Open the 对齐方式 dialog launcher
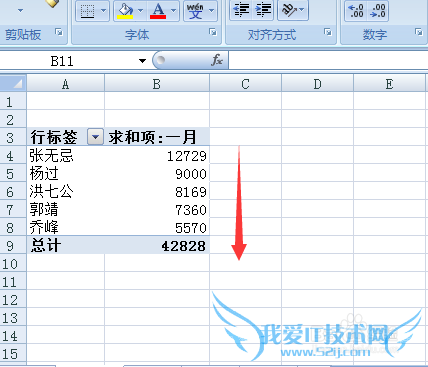Viewport: 428px width, 367px height. point(328,32)
